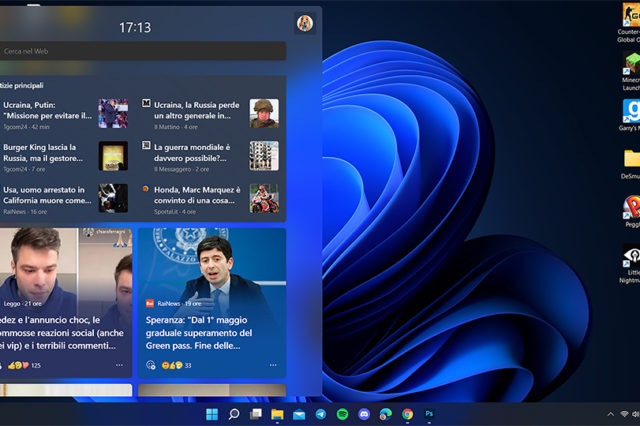
Task: Click the widgets profile avatar
Action: click(304, 23)
